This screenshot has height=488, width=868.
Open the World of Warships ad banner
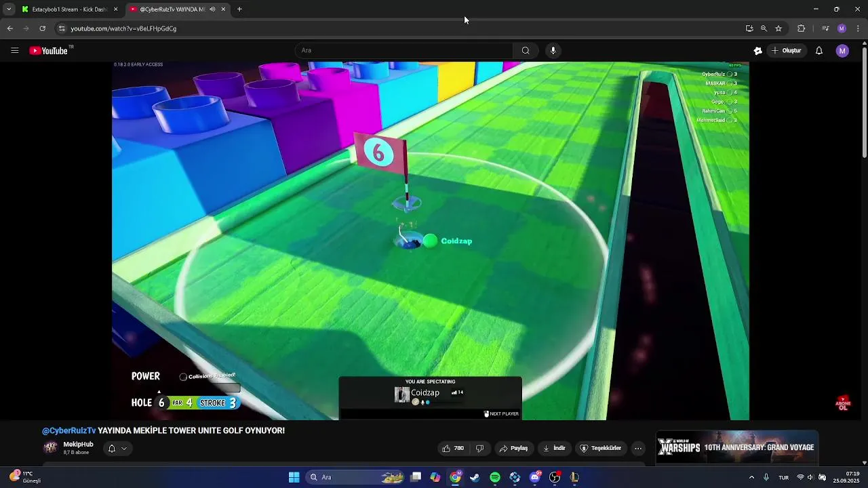pyautogui.click(x=737, y=447)
